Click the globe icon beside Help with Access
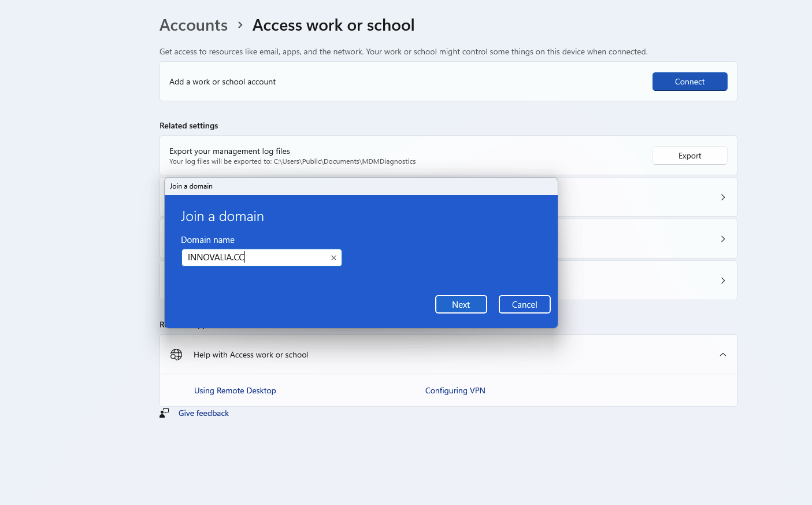 (x=176, y=355)
